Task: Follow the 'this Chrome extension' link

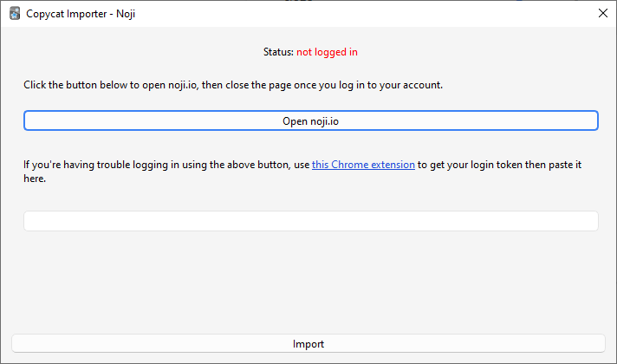Action: pos(363,165)
